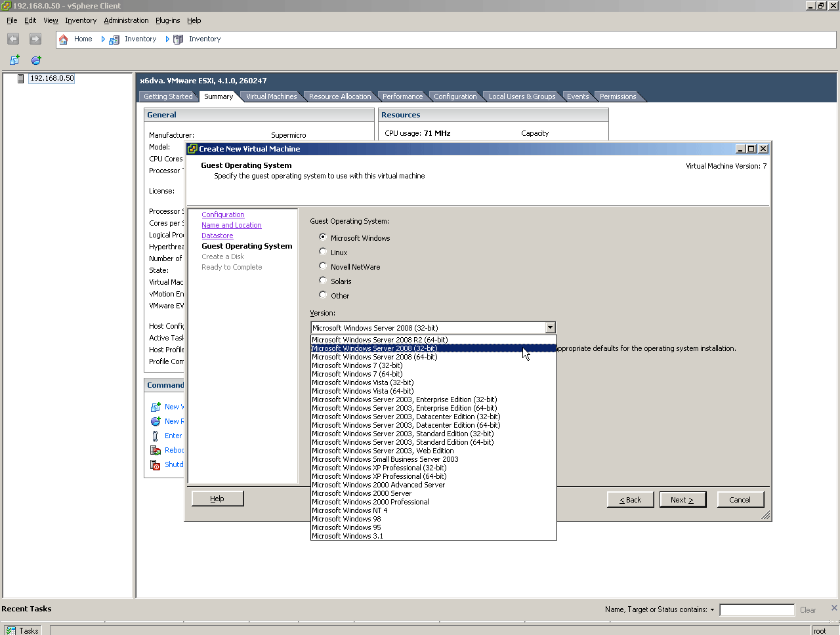
Task: Open the Plug-ins menu
Action: [167, 20]
